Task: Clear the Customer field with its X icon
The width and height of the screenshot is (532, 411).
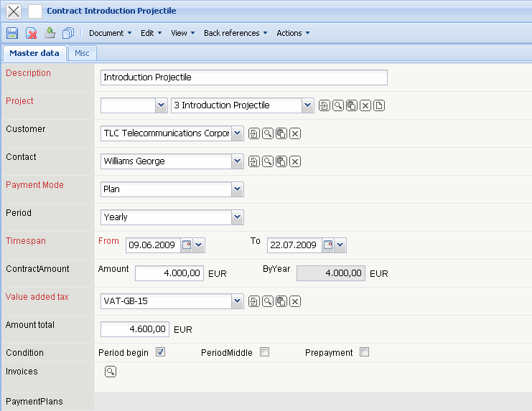Action: tap(294, 133)
